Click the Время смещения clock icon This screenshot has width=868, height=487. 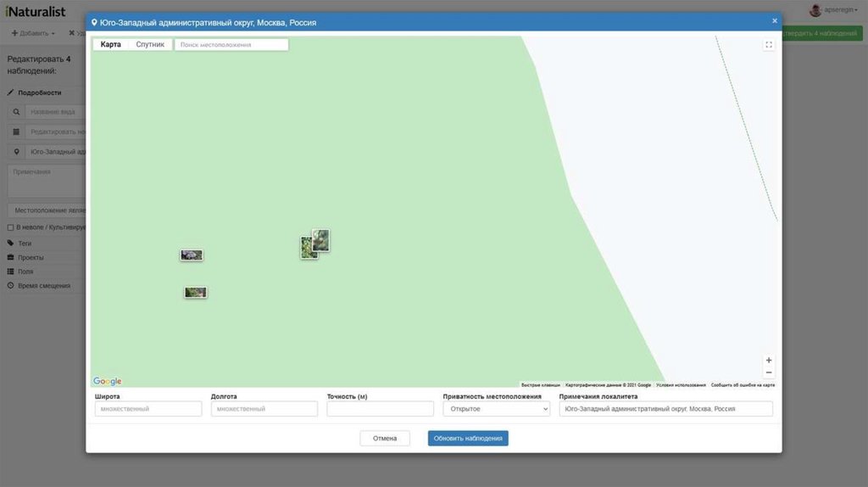10,286
